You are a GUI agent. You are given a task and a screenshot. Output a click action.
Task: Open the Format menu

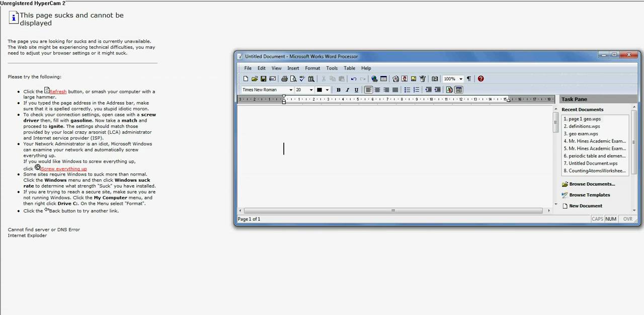pyautogui.click(x=312, y=68)
